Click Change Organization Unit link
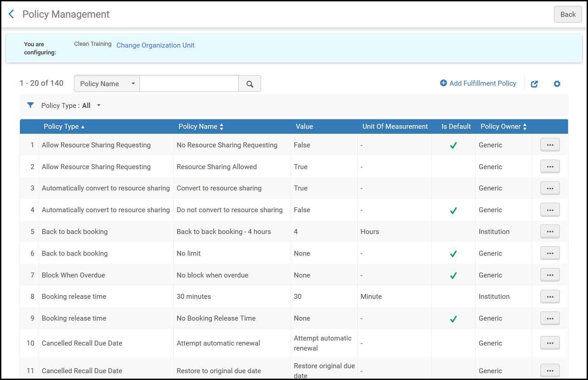The width and height of the screenshot is (588, 380). click(156, 45)
